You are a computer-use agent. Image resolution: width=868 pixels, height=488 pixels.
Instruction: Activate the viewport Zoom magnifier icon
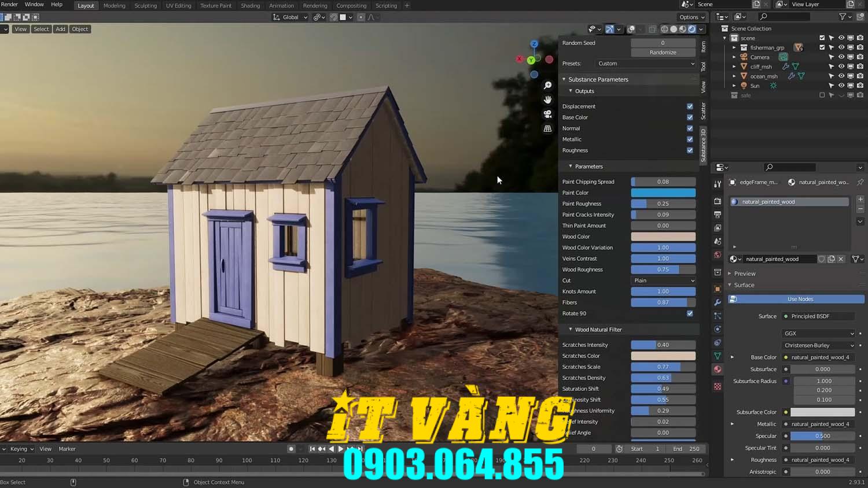547,84
